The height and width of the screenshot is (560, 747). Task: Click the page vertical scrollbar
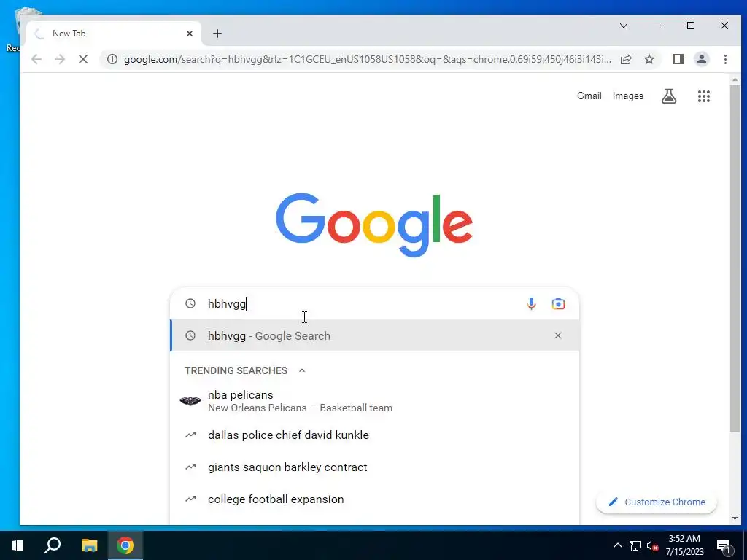pyautogui.click(x=735, y=259)
